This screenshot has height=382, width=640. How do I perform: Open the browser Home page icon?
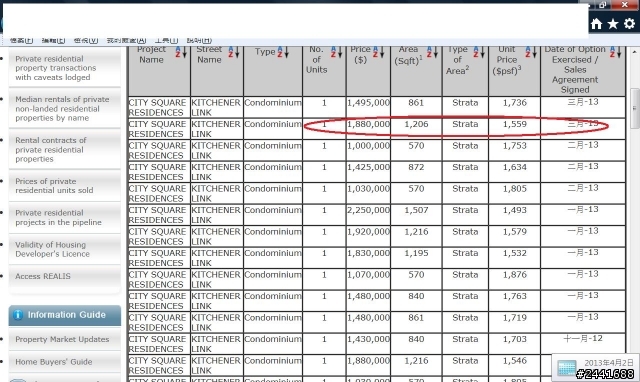tap(596, 24)
